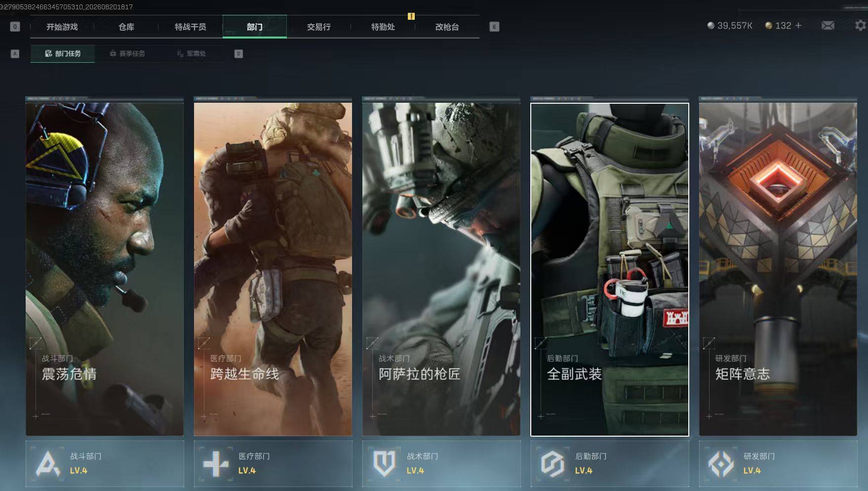Image resolution: width=868 pixels, height=491 pixels.
Task: Open the 全副武装 mission card
Action: tap(610, 269)
